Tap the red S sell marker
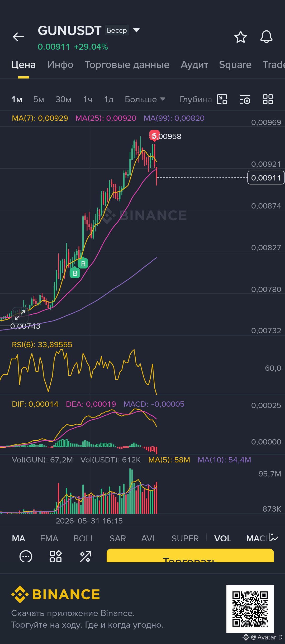Screen dimensions: 285x644 [154, 136]
